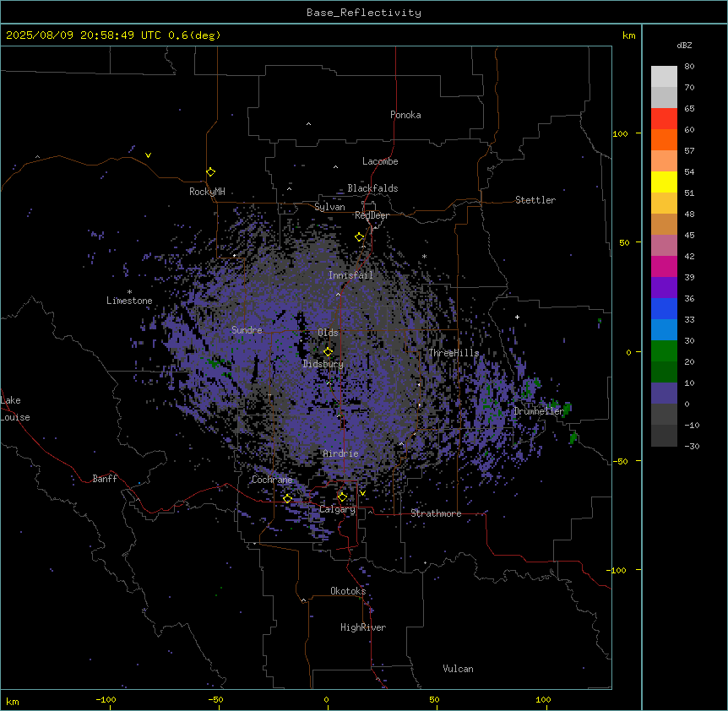
Task: Click the Ponoka city label
Action: click(x=405, y=115)
